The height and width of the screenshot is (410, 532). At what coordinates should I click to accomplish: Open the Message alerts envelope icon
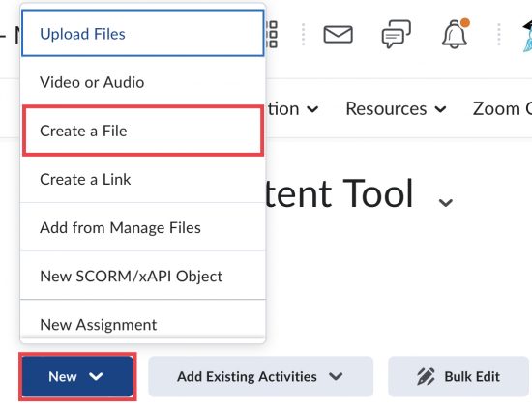[338, 34]
